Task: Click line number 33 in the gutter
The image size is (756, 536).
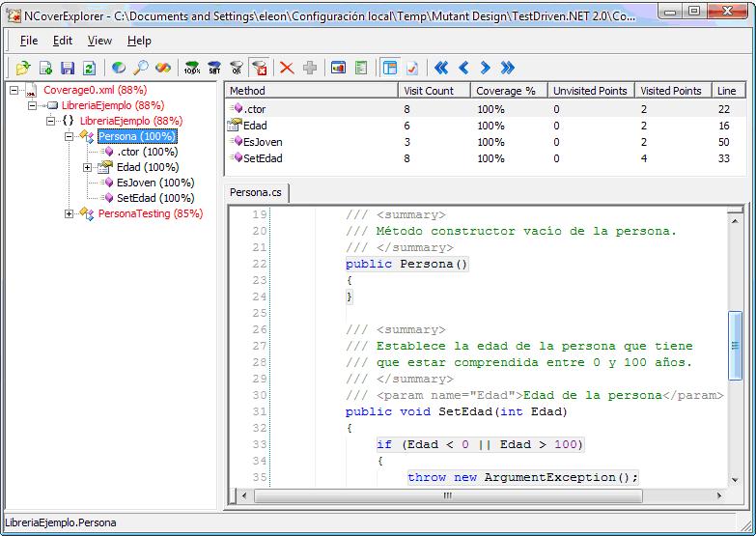Action: pyautogui.click(x=260, y=445)
